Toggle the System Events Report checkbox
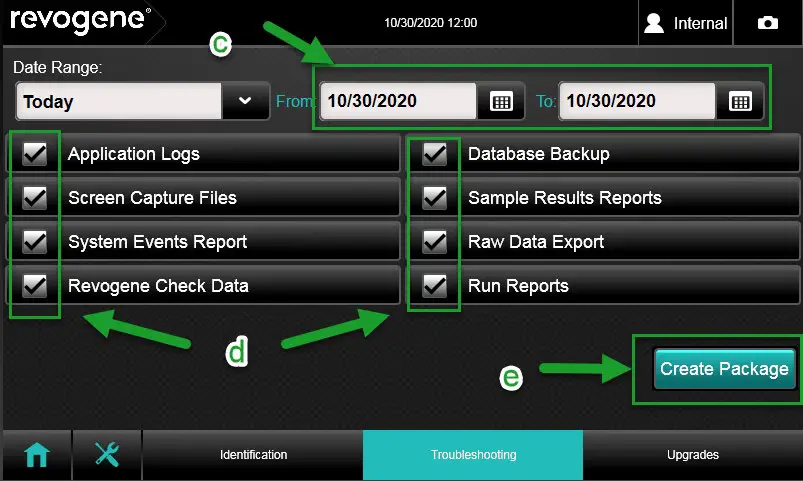803x481 pixels. [x=35, y=242]
